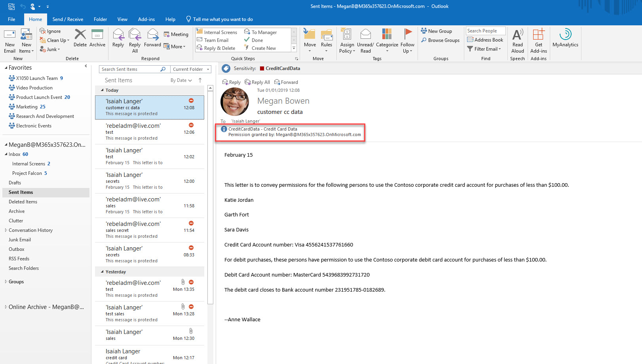Viewport: 642px width, 364px height.
Task: Open the Move dropdown button
Action: pos(310,41)
